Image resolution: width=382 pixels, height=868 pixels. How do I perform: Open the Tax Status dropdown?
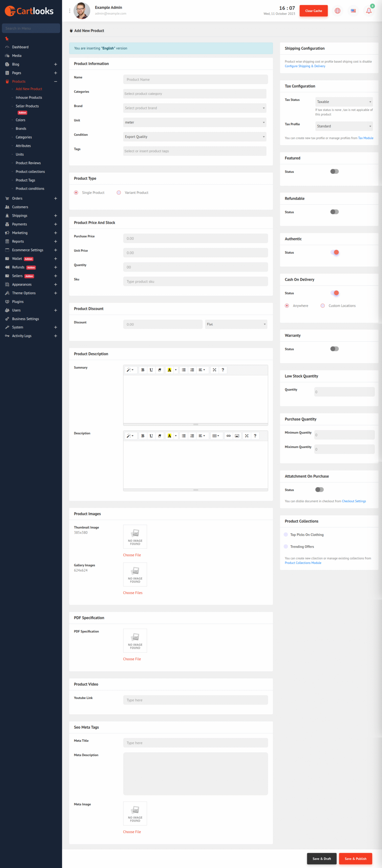pos(344,102)
